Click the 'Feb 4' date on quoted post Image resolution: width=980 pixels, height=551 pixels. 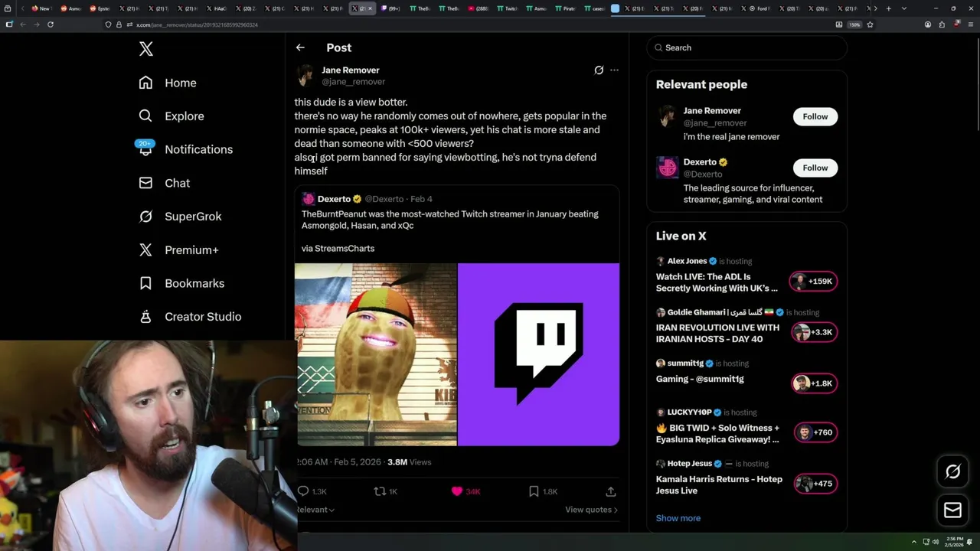coord(421,199)
